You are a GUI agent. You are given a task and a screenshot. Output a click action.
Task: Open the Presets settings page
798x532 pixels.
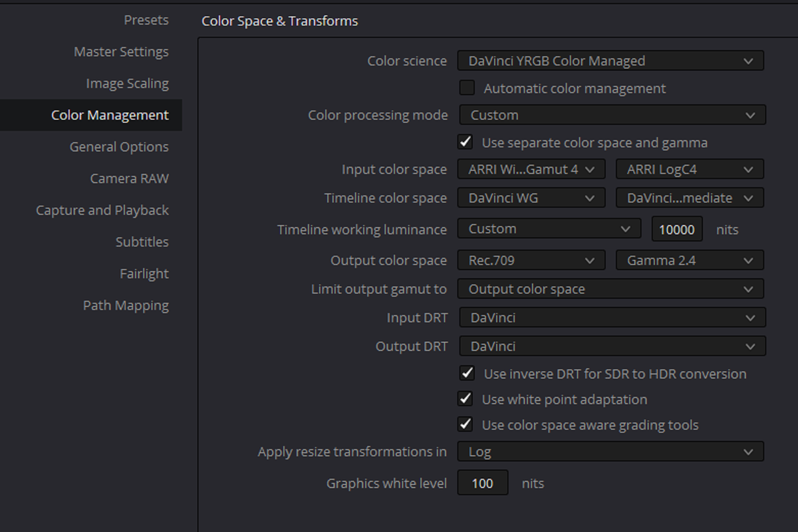tap(146, 20)
